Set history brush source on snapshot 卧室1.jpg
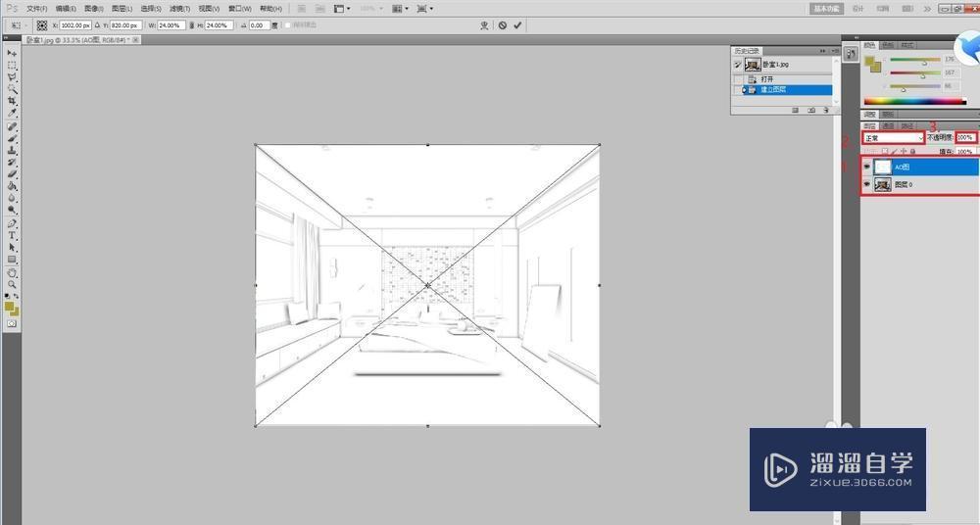Viewport: 980px width, 525px height. tap(738, 65)
